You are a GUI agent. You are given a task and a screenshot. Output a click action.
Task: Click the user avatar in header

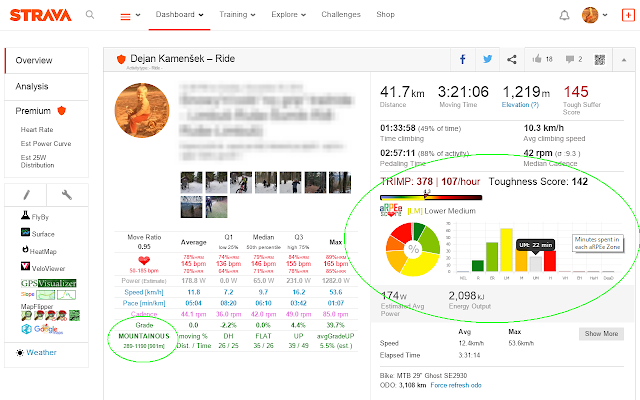(x=590, y=15)
